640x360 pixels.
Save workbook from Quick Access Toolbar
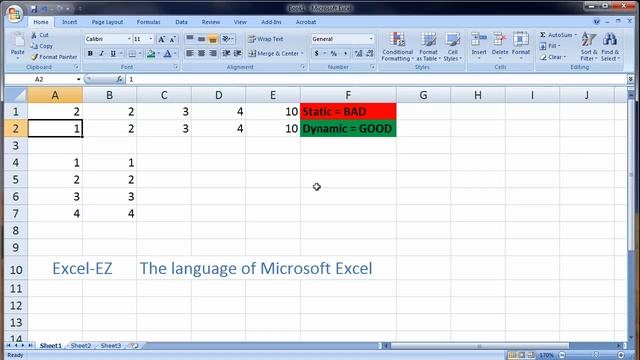click(x=34, y=8)
